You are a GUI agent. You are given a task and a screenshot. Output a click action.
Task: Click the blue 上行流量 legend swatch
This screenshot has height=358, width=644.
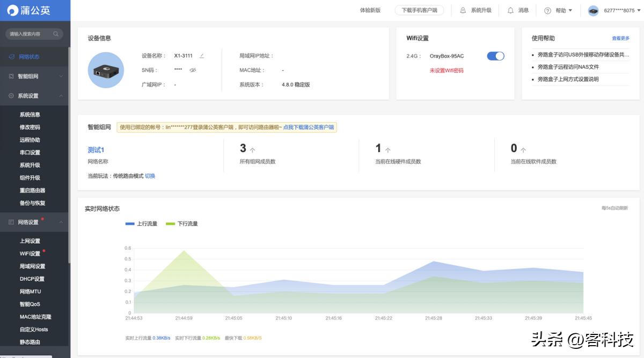click(129, 223)
